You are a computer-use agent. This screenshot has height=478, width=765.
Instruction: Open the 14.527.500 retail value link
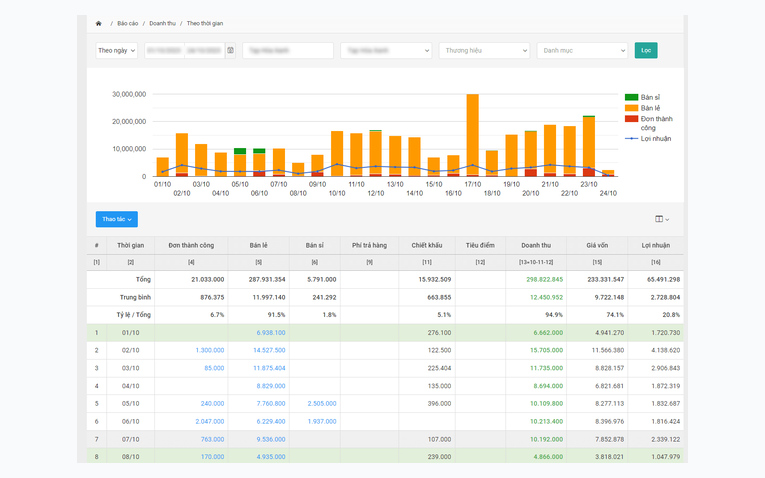point(269,350)
